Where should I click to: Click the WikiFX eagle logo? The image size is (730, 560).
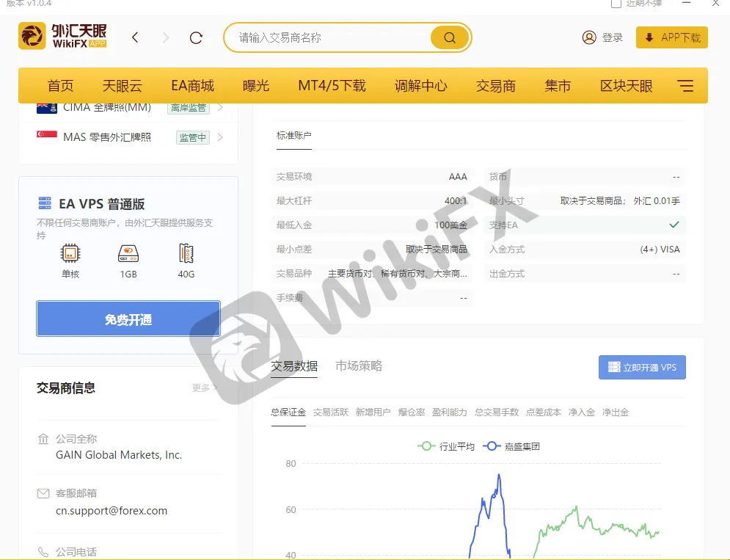(32, 36)
